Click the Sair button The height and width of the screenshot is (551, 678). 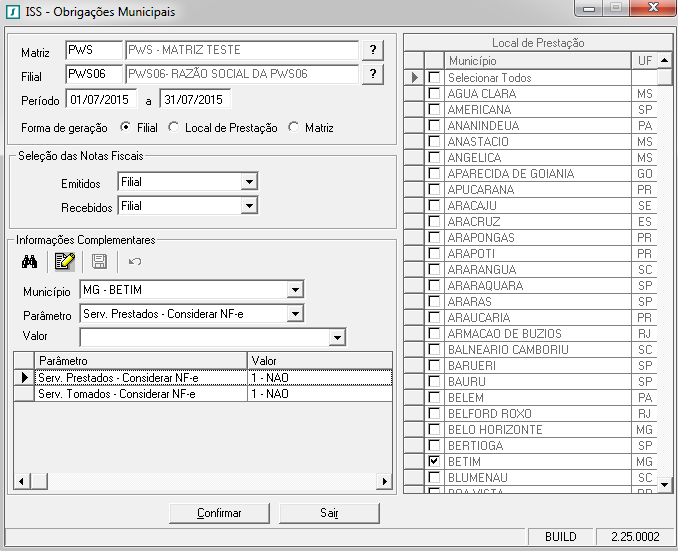pyautogui.click(x=329, y=513)
